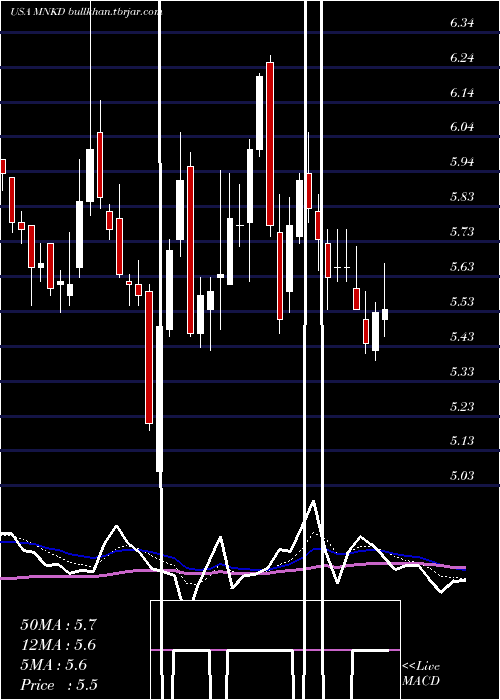
Task: Click the 6.04 price axis label
Action: click(462, 127)
